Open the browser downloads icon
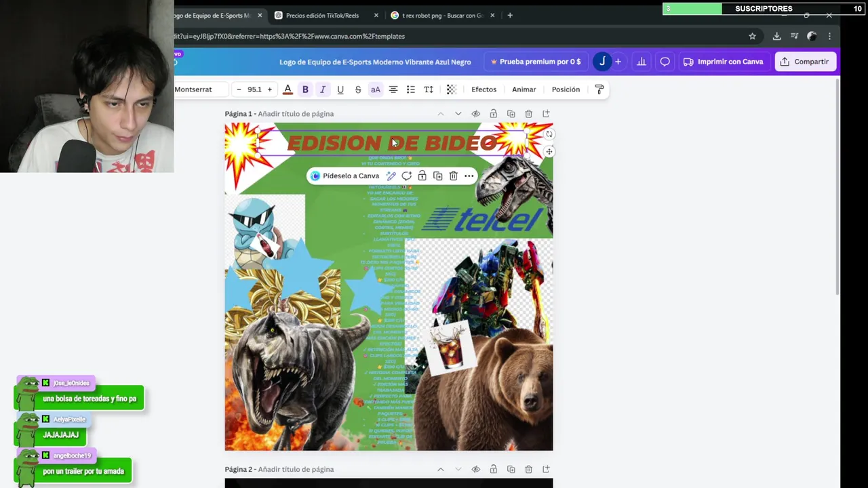Screen dimensions: 868x488 [777, 37]
